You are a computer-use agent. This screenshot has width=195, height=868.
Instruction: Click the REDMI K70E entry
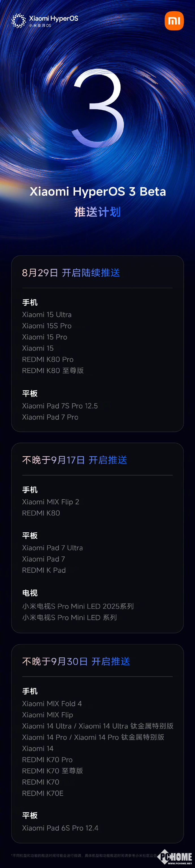pos(43,793)
